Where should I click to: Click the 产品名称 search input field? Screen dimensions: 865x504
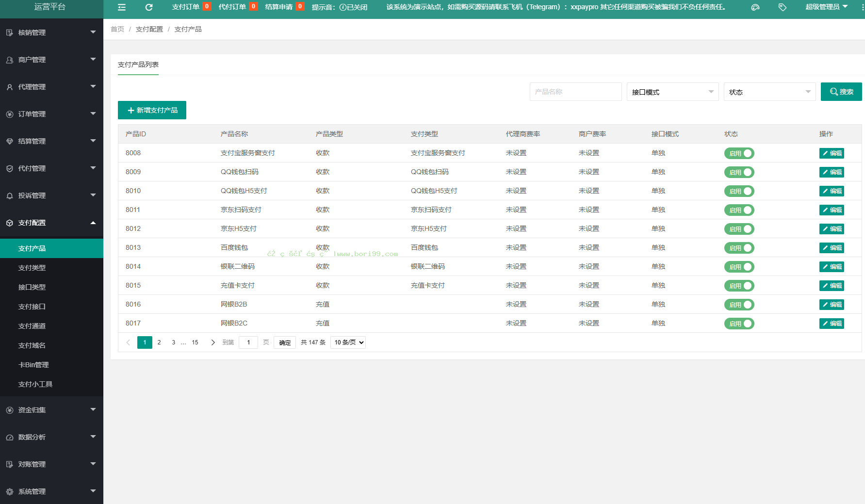tap(576, 92)
